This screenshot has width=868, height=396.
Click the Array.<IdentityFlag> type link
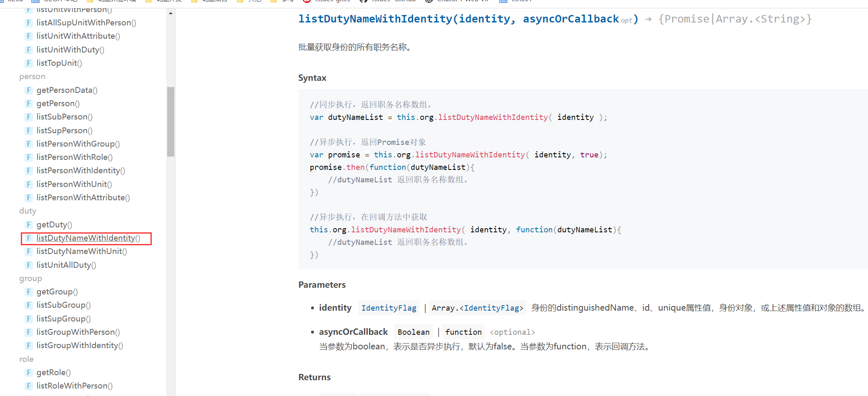coord(478,308)
